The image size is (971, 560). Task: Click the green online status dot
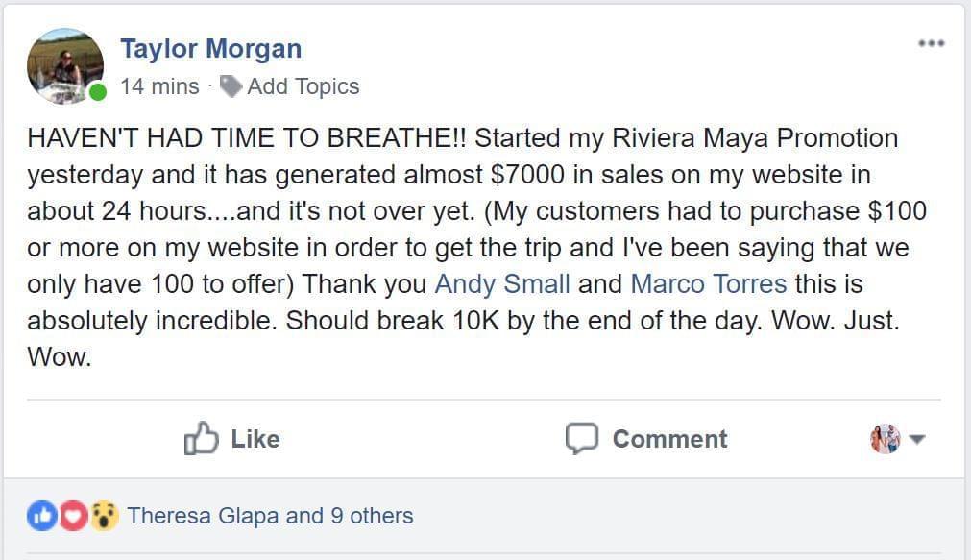point(97,93)
